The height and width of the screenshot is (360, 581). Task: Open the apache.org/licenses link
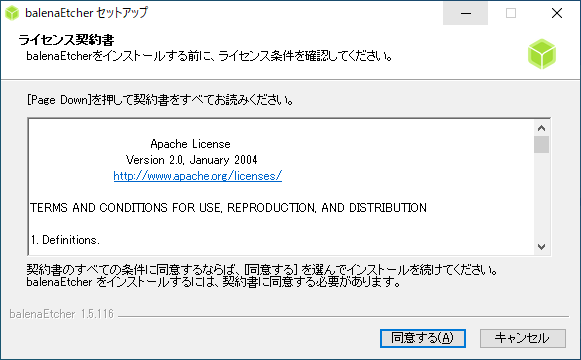pyautogui.click(x=197, y=176)
